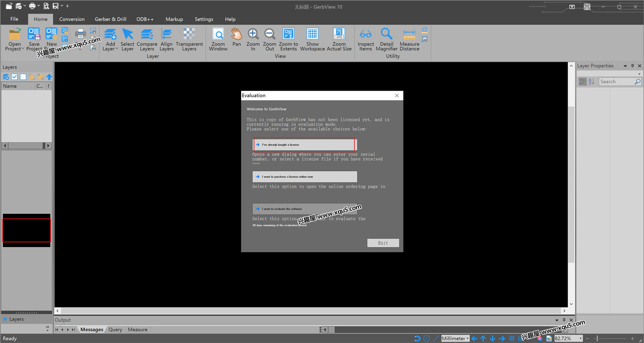Click the Name column header in Layers
Screen dimensions: 644x343
18,86
